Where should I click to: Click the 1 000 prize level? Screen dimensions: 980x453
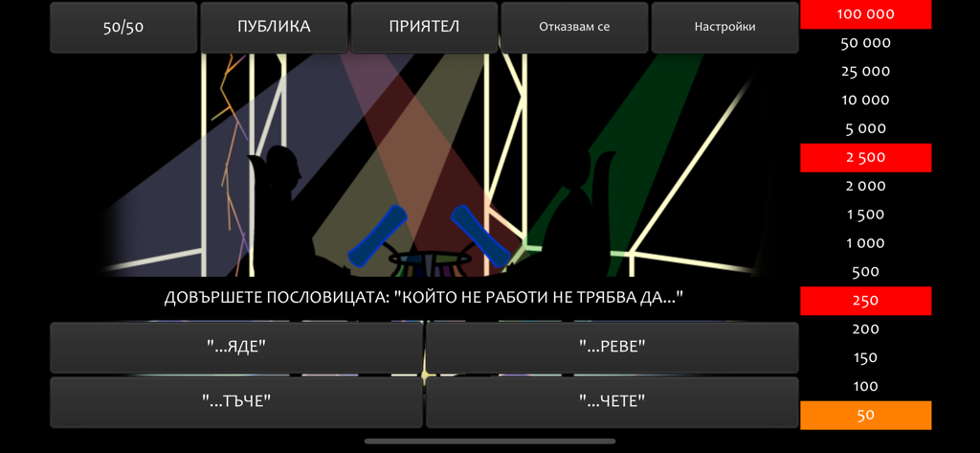865,243
